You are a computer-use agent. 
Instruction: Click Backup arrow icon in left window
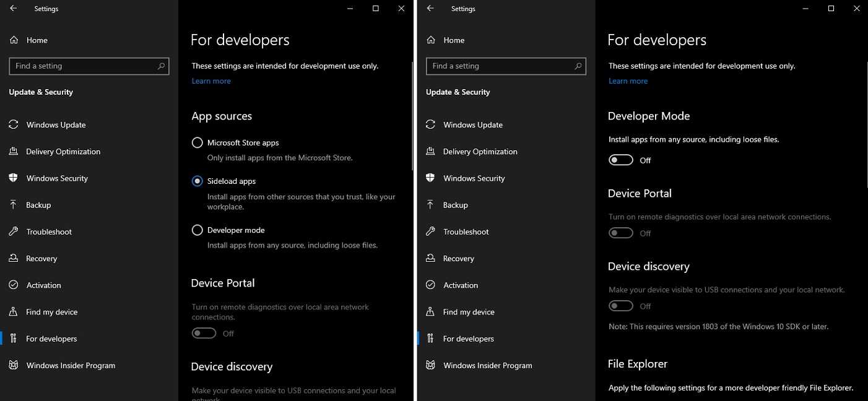point(14,205)
